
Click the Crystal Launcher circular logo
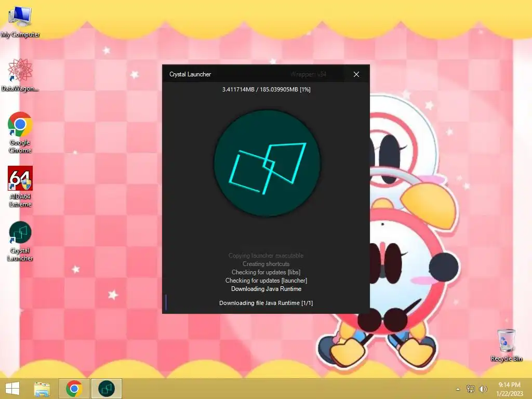(267, 163)
